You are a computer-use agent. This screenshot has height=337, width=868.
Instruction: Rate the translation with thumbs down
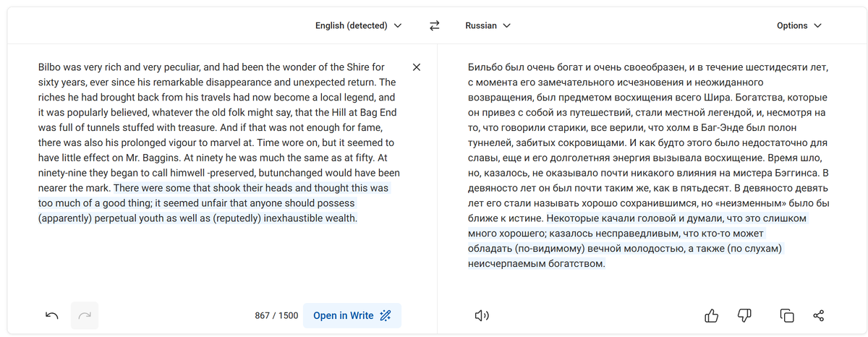[744, 315]
